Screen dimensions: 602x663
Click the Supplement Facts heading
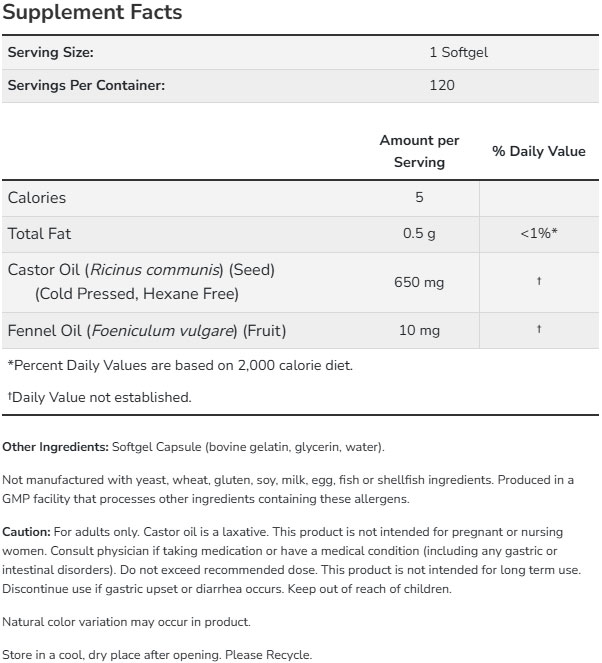pos(91,13)
